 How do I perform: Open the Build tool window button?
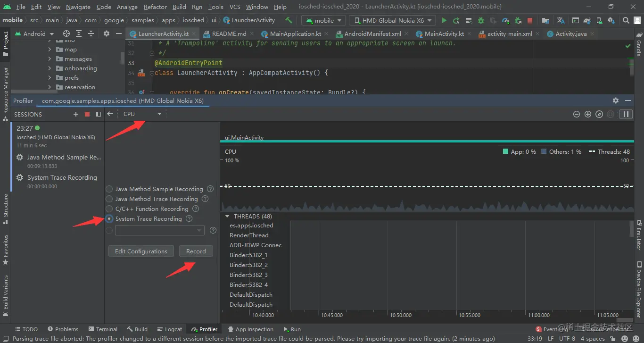click(137, 329)
